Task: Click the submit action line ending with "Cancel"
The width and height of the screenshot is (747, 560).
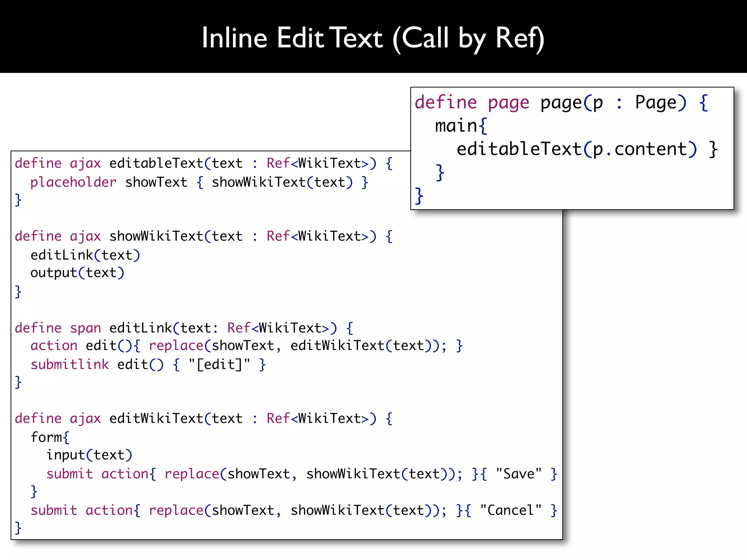Action: click(x=294, y=510)
